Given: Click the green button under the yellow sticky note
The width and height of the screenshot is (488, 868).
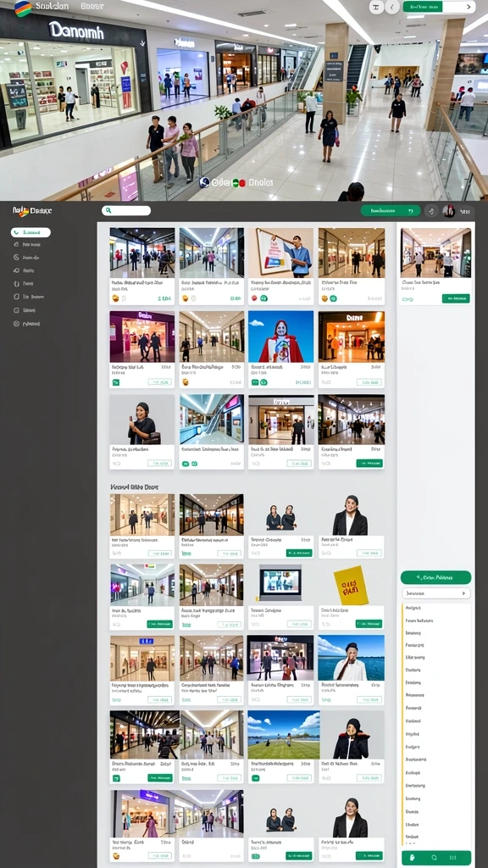Looking at the screenshot, I should (x=369, y=624).
